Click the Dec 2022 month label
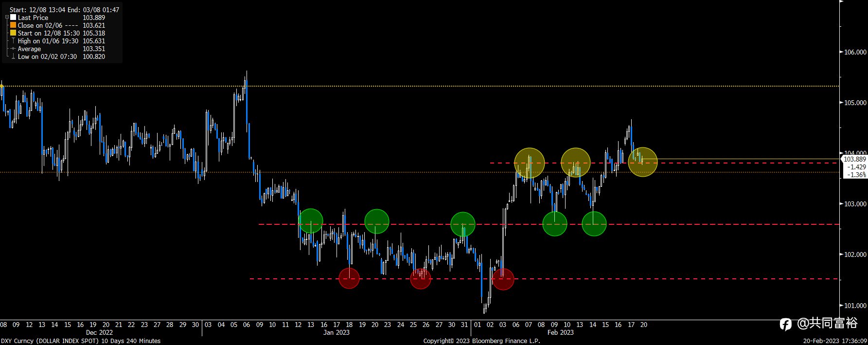This screenshot has width=868, height=345. tap(99, 333)
